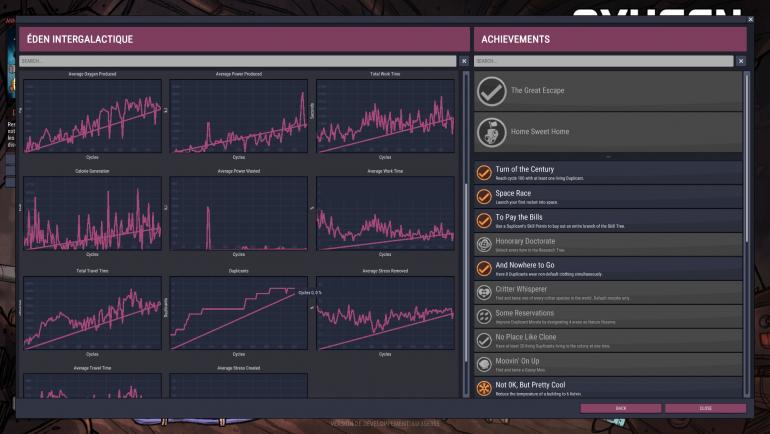
Task: Click the Home Sweet Home title text
Action: pyautogui.click(x=540, y=132)
